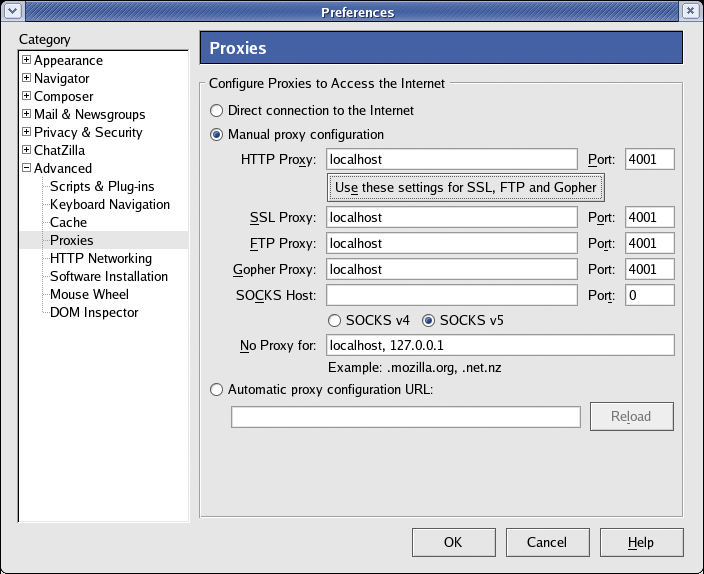
Task: Open Scripts & Plug-ins preferences
Action: pos(102,186)
